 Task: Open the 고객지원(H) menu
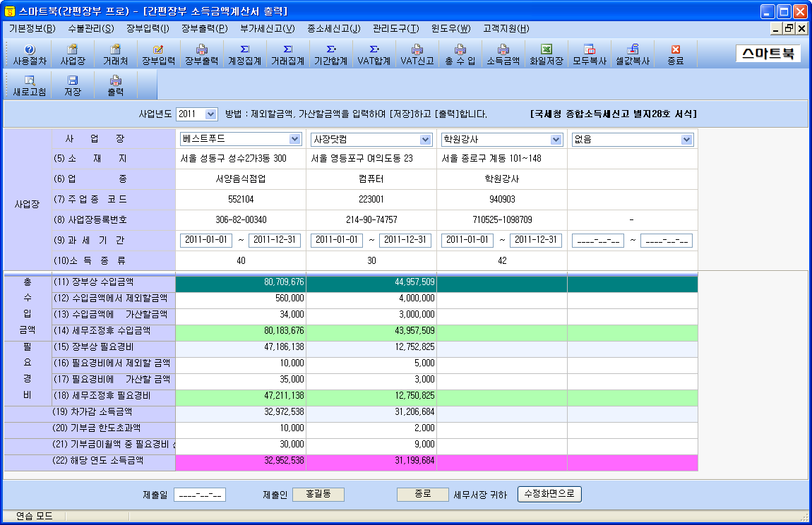pos(506,28)
